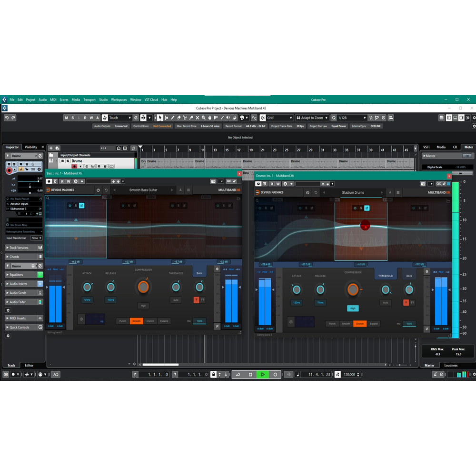Image resolution: width=476 pixels, height=476 pixels.
Task: Open settings gear in Drume plugin panel
Action: pyautogui.click(x=426, y=271)
